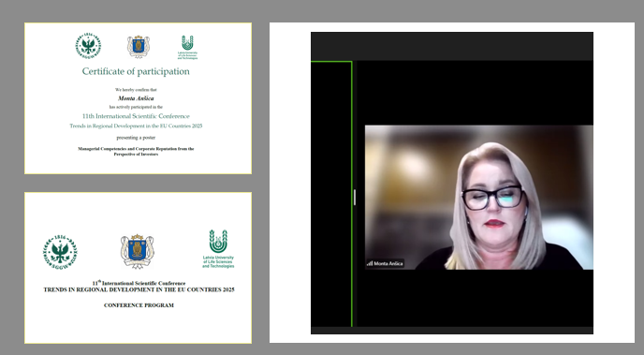This screenshot has height=355, width=644.
Task: Click the dark title bar of the video window
Action: click(452, 47)
